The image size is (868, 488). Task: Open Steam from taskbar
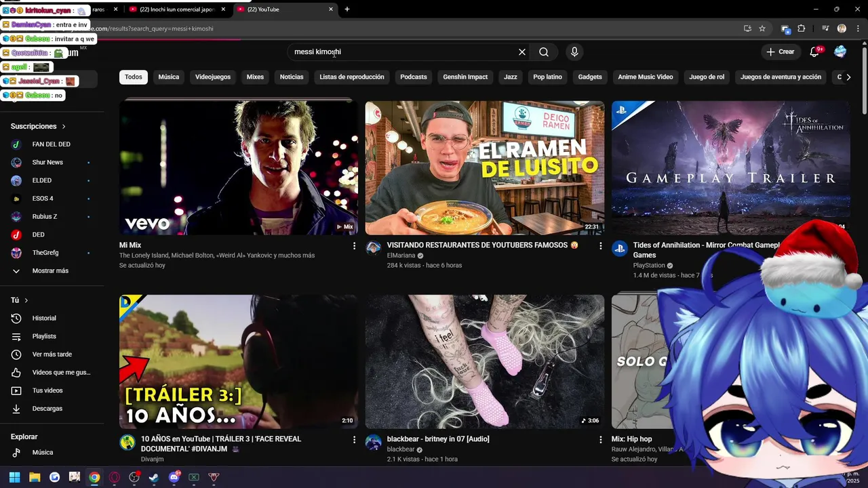pyautogui.click(x=154, y=477)
